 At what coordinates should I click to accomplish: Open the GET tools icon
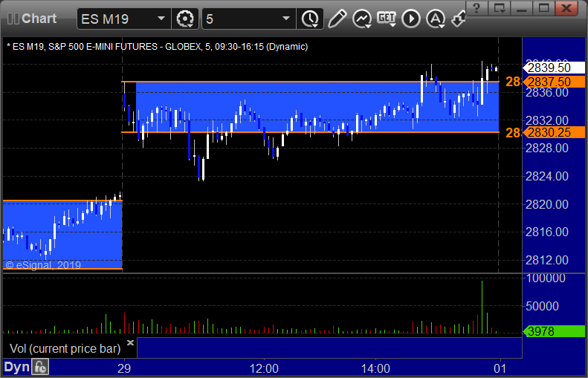tap(387, 19)
